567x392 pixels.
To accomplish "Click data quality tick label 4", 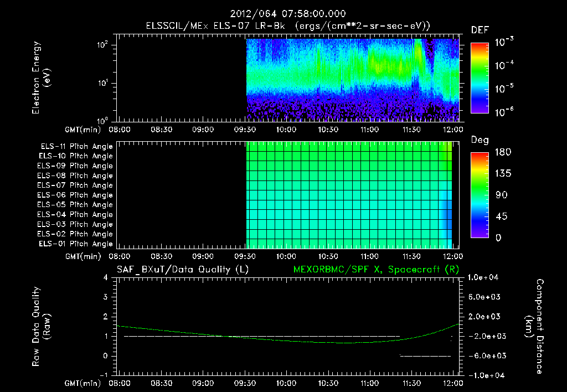I will coord(105,277).
